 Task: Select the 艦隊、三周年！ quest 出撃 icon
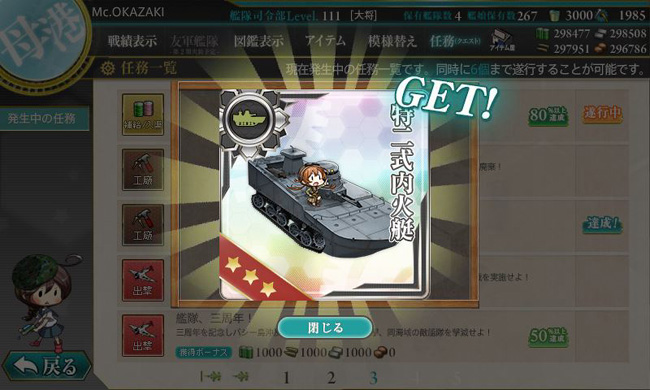coord(143,336)
